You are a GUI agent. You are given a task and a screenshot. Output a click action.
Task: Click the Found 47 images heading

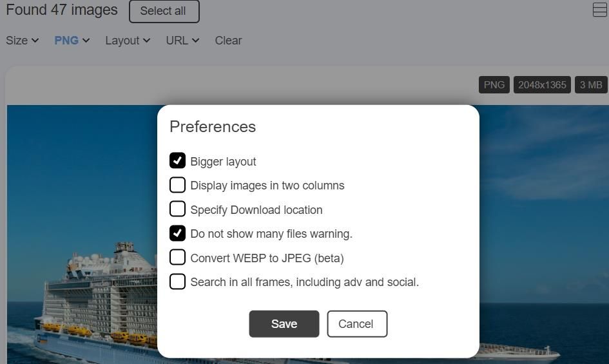62,10
